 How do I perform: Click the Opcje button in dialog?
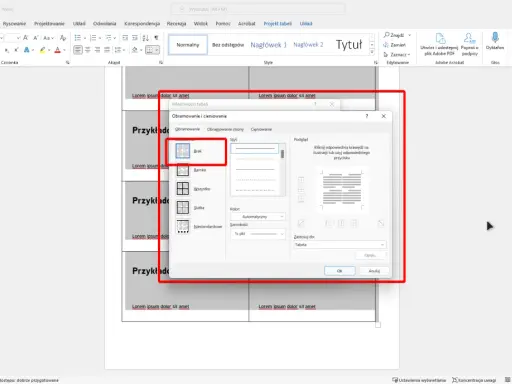tap(370, 255)
